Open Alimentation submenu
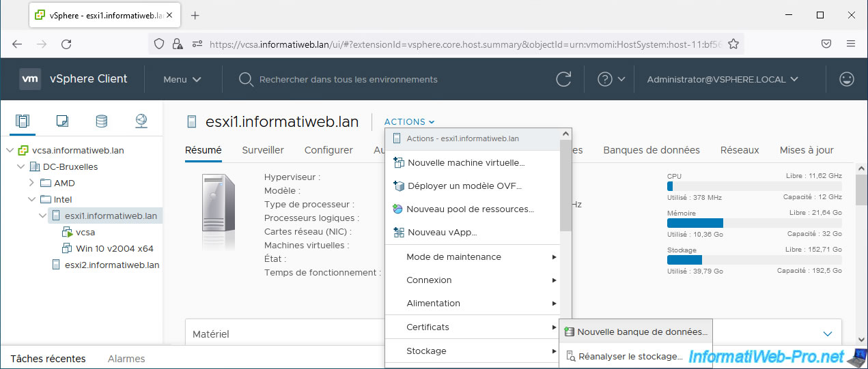The image size is (868, 369). pos(473,304)
